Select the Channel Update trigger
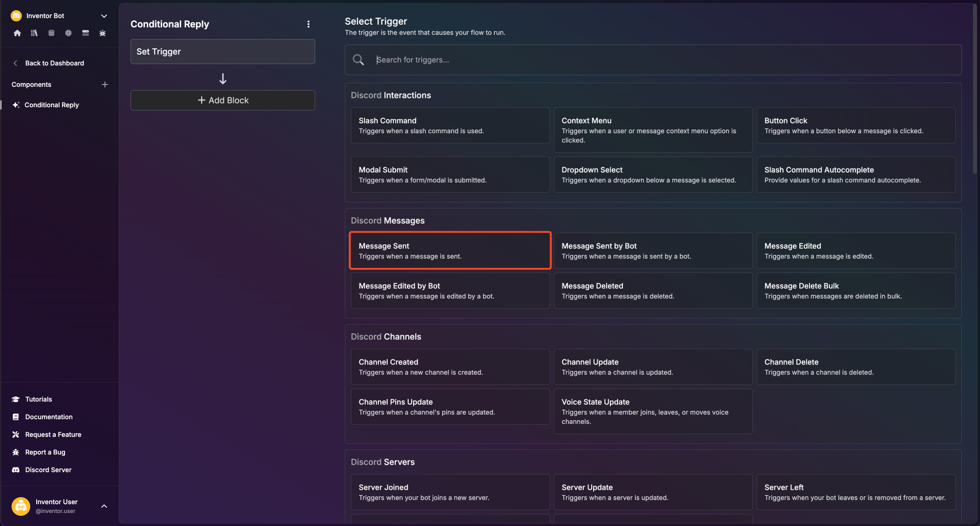The image size is (980, 526). click(653, 367)
